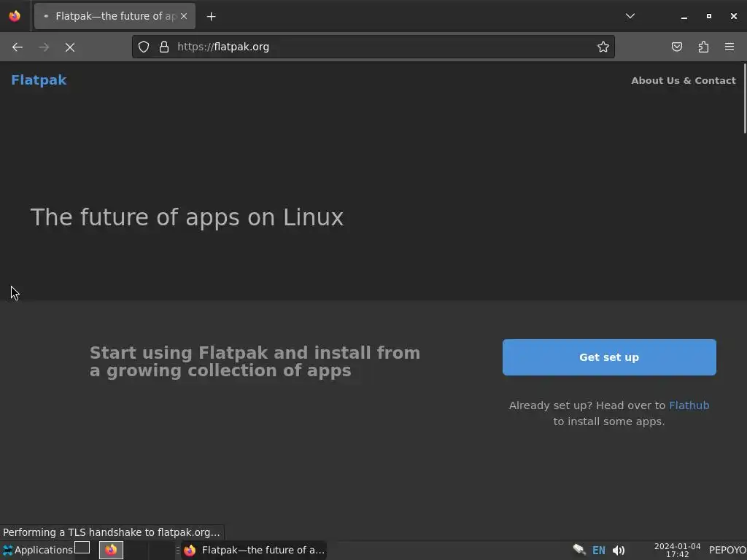Switch keyboard layout EN indicator
The width and height of the screenshot is (747, 560).
pos(599,550)
